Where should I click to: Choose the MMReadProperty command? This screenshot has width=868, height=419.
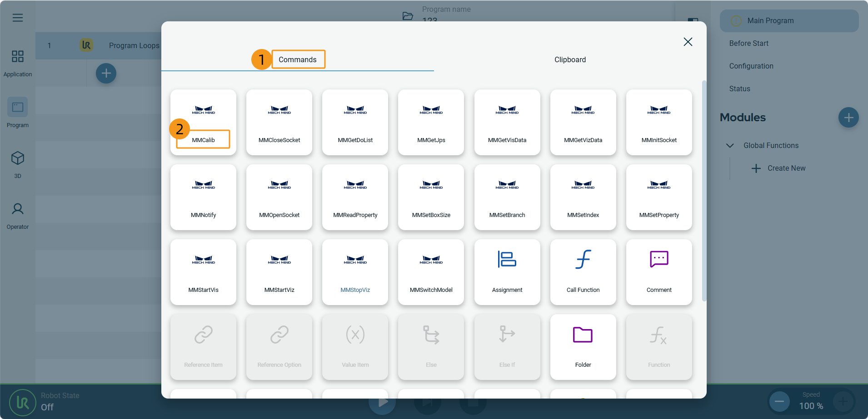pos(355,197)
